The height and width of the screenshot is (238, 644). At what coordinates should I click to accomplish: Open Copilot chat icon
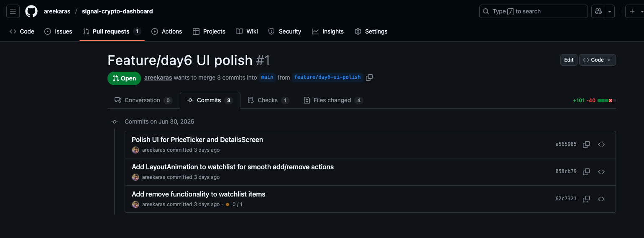click(x=598, y=11)
